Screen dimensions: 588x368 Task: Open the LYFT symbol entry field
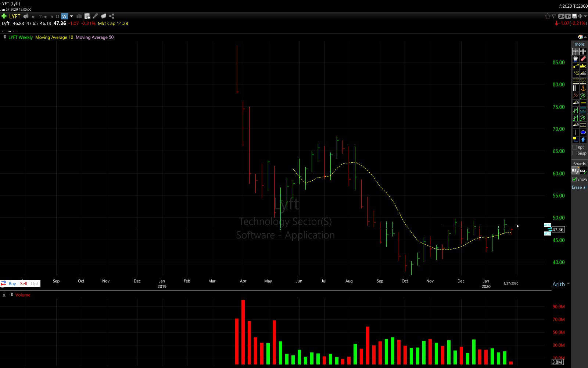point(15,16)
